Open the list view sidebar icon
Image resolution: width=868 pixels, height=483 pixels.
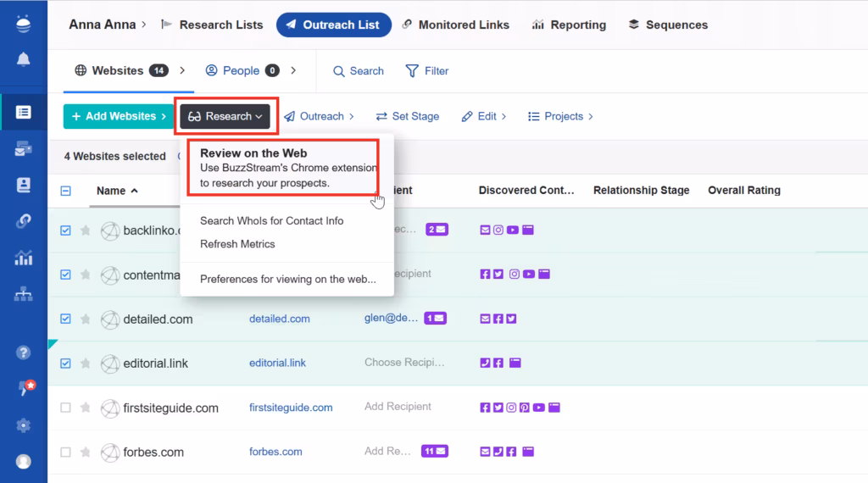[x=23, y=113]
